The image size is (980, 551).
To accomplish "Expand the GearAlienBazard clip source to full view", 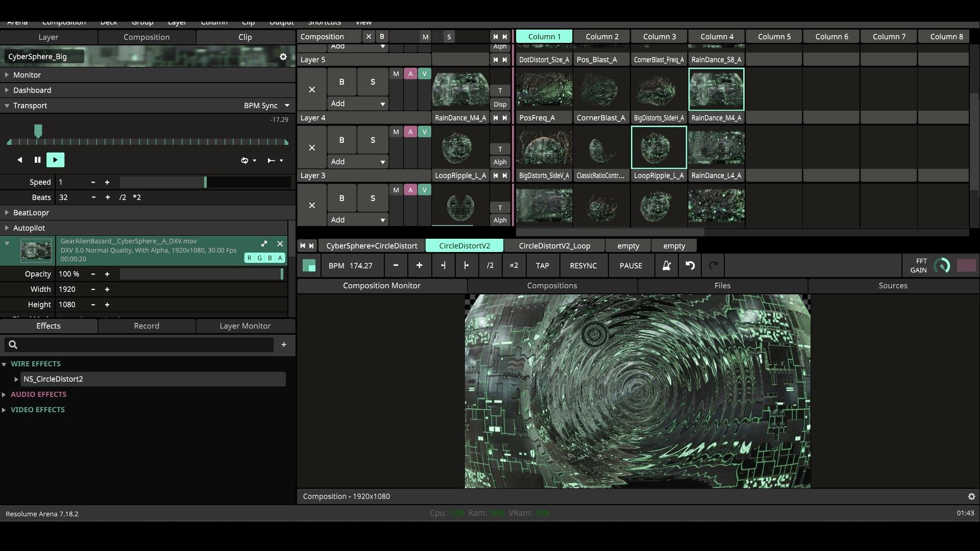I will point(264,244).
